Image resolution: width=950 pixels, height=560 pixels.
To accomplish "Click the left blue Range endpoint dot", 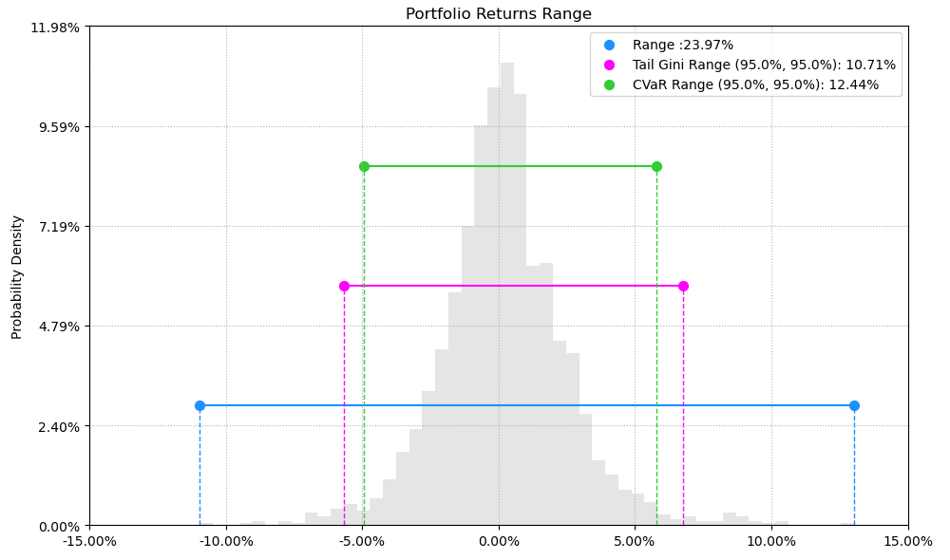I will point(199,405).
